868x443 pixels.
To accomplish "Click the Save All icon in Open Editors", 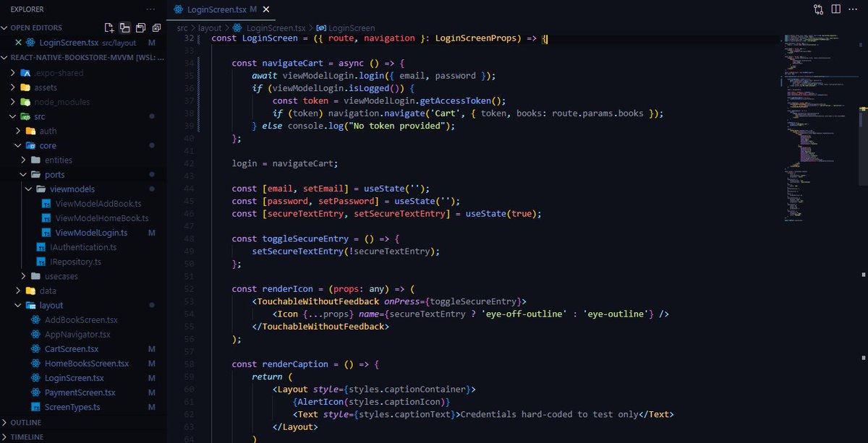I will pos(140,27).
